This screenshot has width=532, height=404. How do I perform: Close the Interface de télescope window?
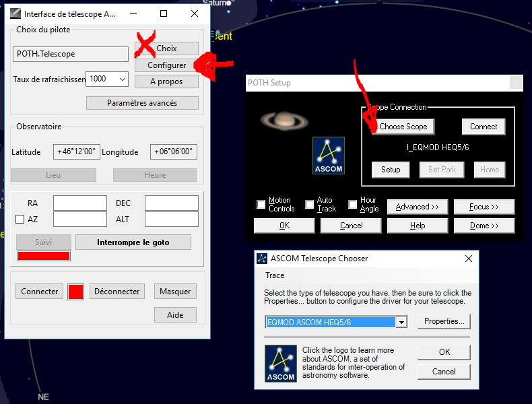195,13
